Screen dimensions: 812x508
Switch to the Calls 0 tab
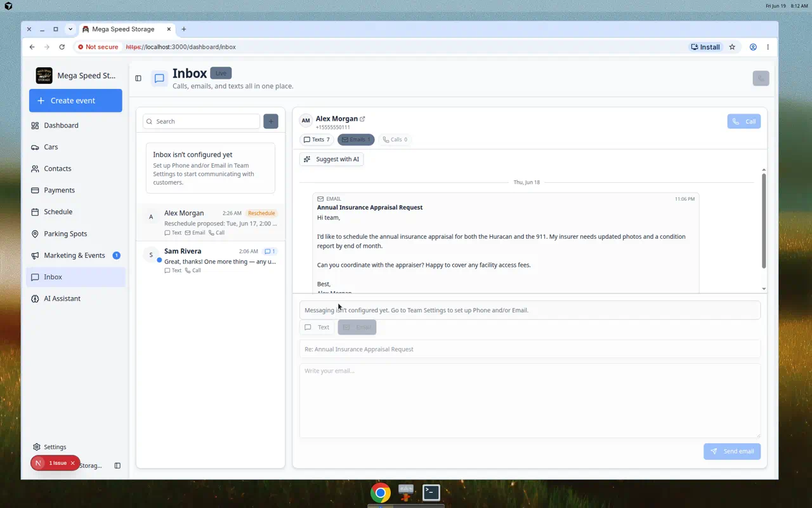tap(395, 140)
